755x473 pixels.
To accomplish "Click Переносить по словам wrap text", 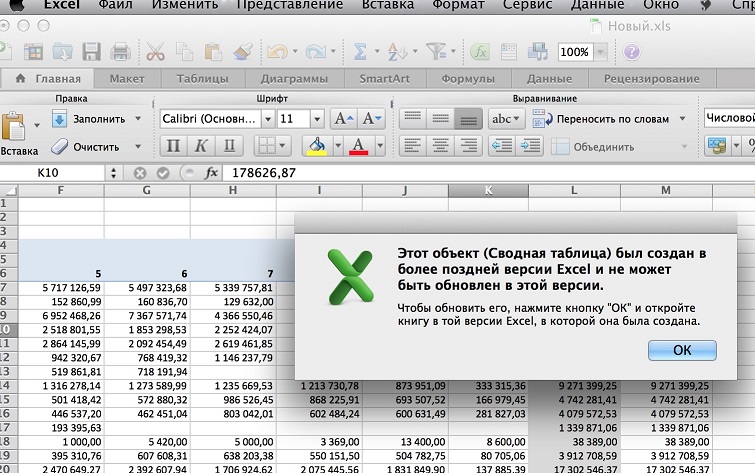I will click(600, 118).
